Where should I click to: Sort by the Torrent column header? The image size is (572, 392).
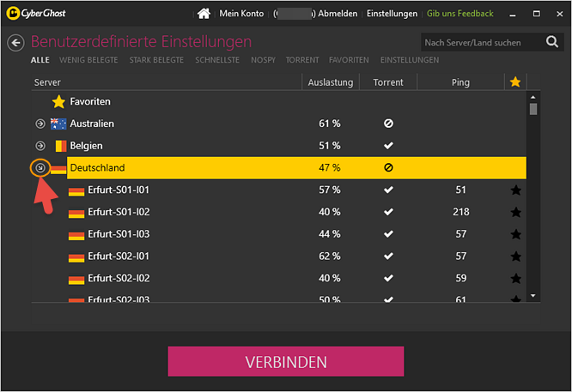(x=388, y=82)
